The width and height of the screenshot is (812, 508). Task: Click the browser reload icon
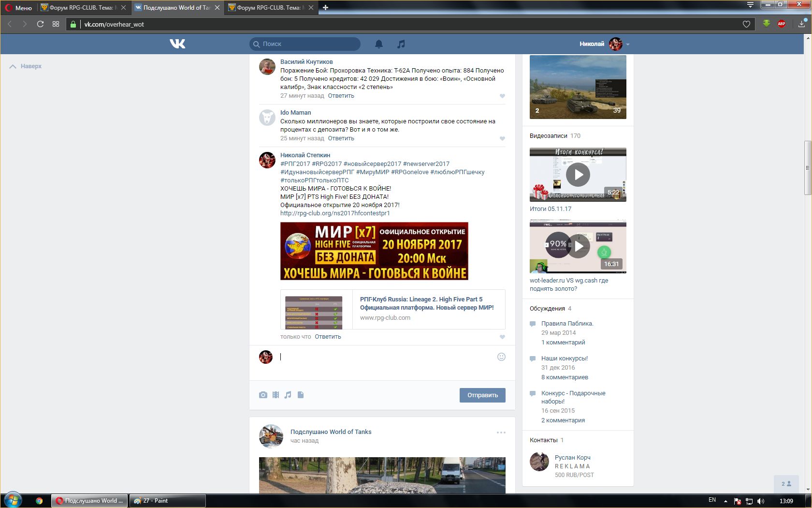(40, 24)
